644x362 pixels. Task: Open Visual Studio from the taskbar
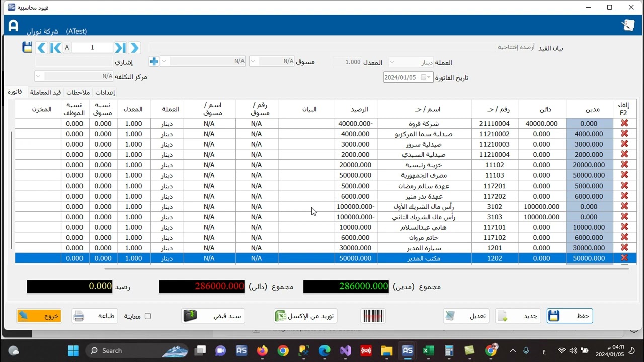tap(345, 350)
